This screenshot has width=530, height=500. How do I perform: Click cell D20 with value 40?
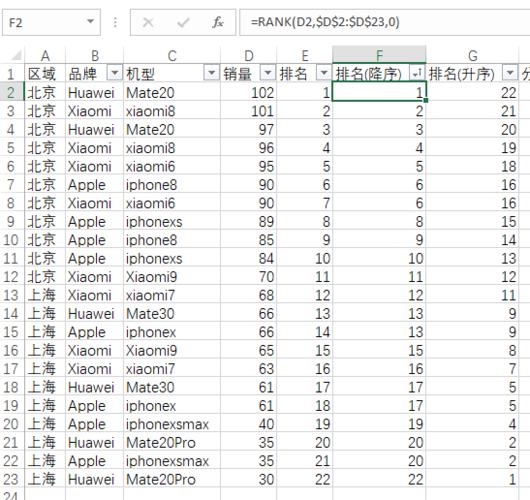pos(248,424)
